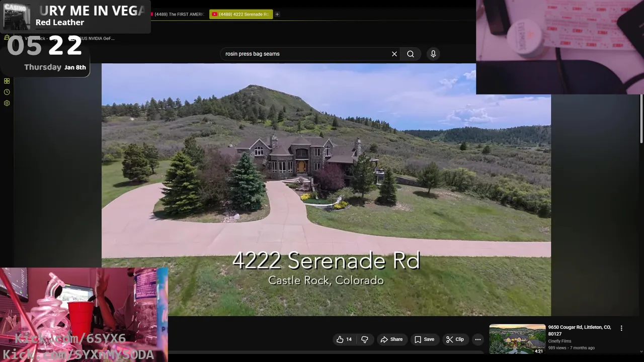
Task: Click the video player to pause
Action: 326,190
